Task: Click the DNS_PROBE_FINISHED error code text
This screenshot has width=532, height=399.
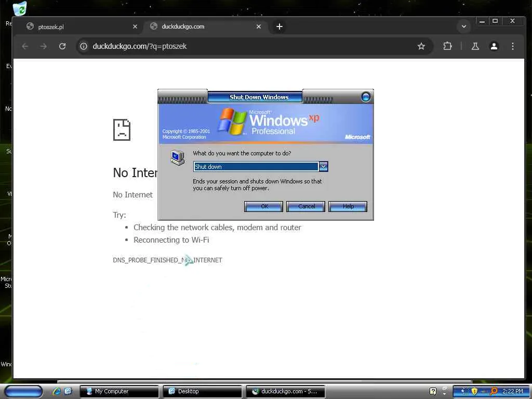Action: click(x=168, y=260)
